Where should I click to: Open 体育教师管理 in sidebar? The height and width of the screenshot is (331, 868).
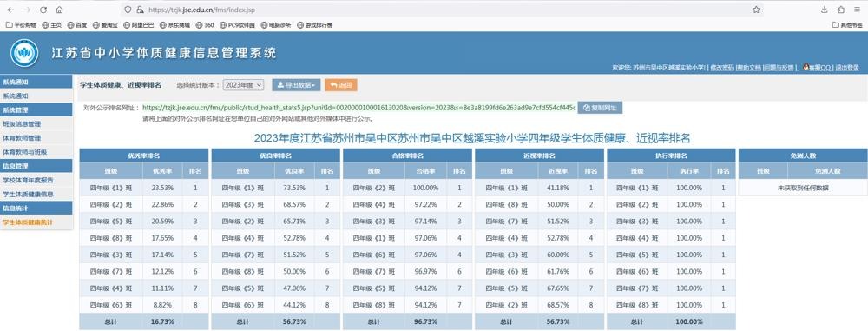pos(36,137)
